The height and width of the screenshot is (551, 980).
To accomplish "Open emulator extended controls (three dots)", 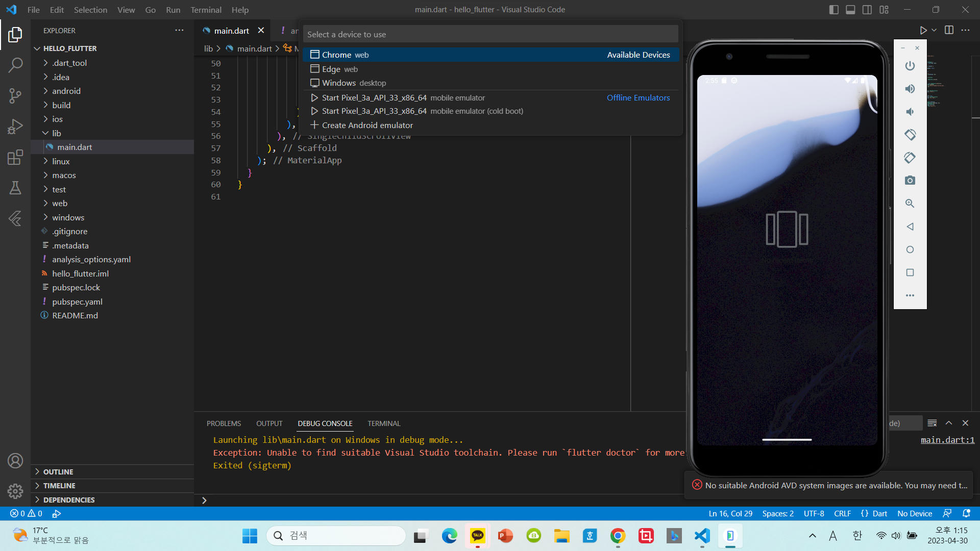I will (x=910, y=295).
